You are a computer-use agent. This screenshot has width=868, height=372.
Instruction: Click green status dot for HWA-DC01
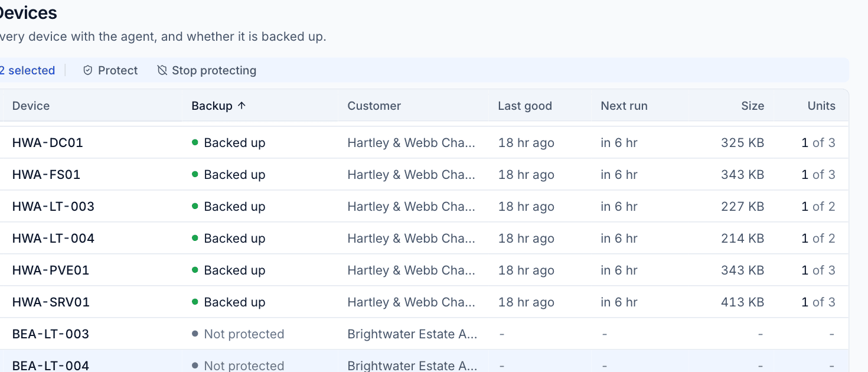195,142
